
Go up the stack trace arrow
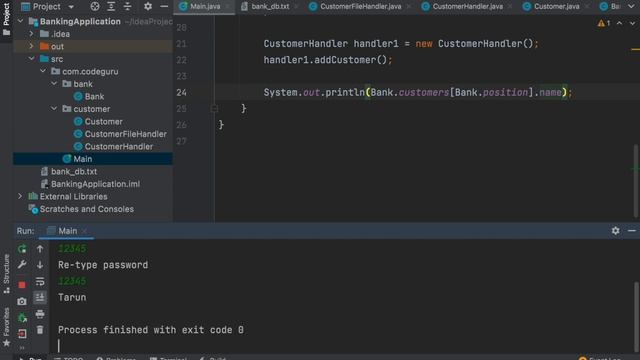pyautogui.click(x=40, y=249)
